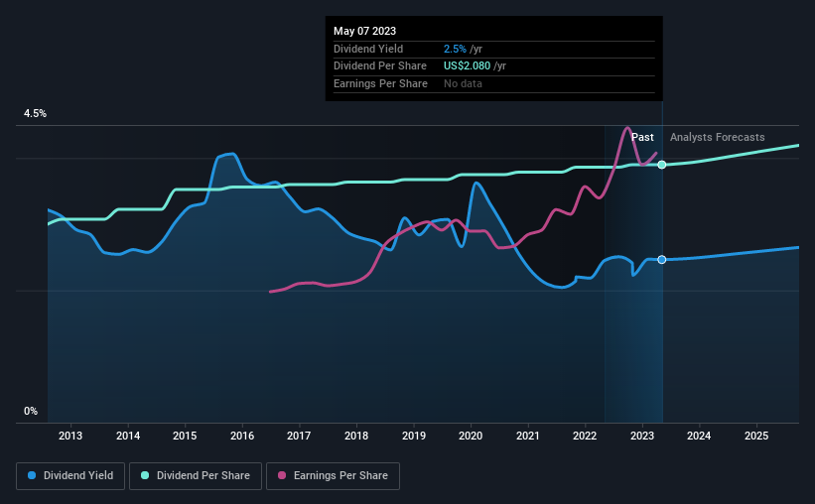
Task: Click the 2013 x-axis year label
Action: [70, 436]
